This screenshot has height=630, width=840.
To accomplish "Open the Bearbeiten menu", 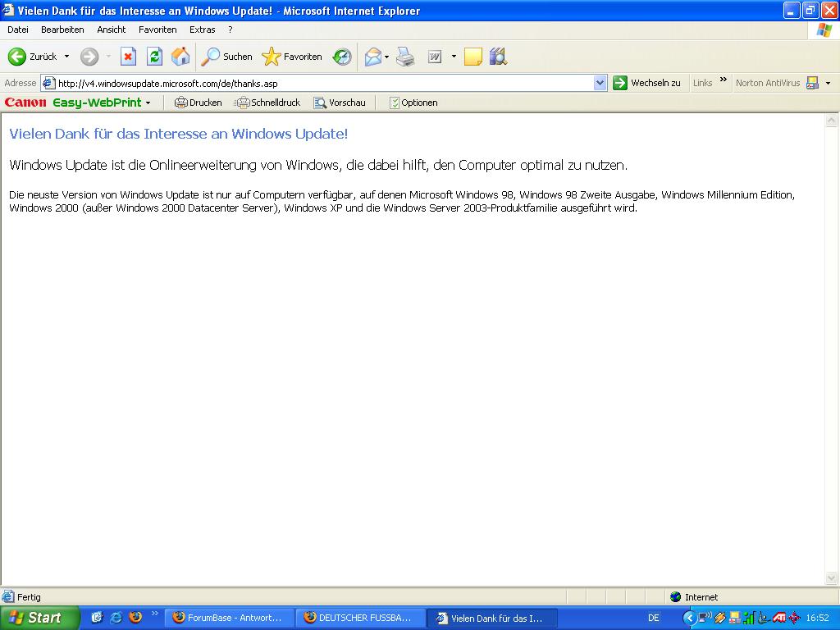I will [x=62, y=30].
